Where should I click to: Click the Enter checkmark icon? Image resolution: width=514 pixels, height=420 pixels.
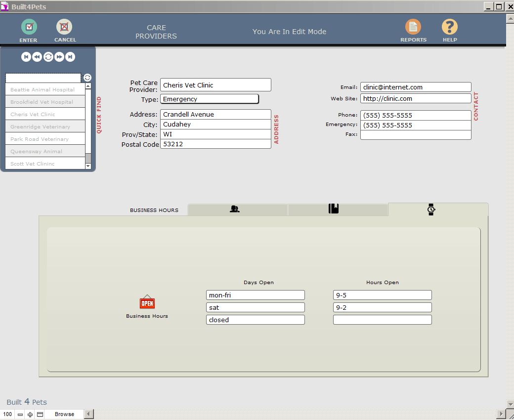coord(29,27)
